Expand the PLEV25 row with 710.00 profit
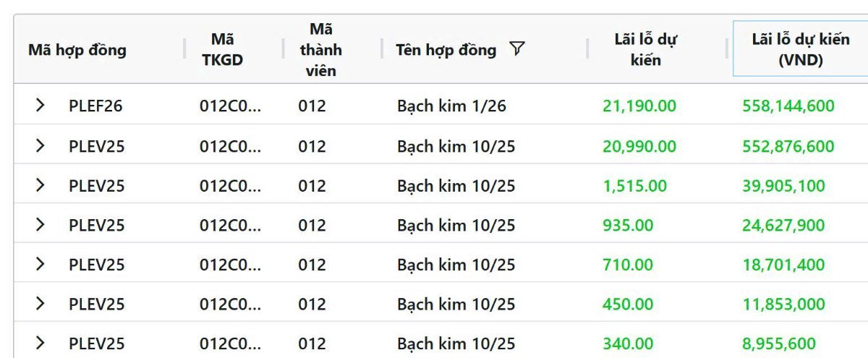 point(41,265)
